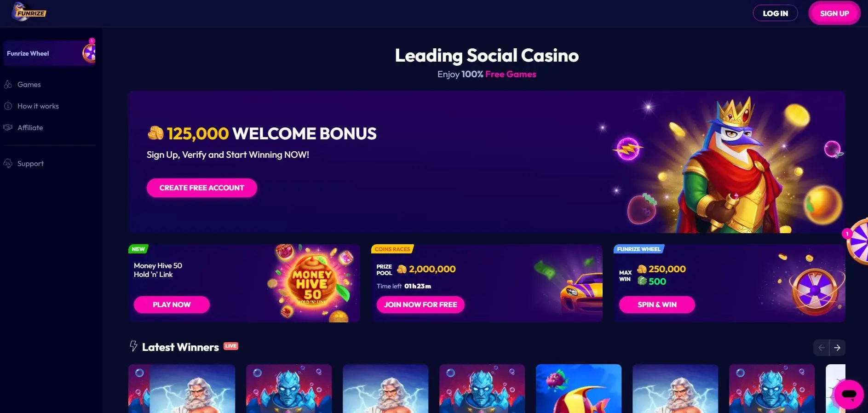Open the Affiliate sidebar link

pyautogui.click(x=30, y=128)
